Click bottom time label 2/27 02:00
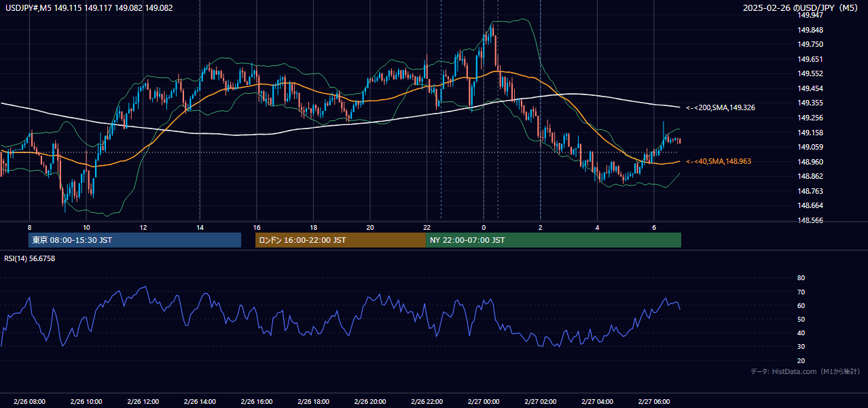Image resolution: width=868 pixels, height=408 pixels. click(x=540, y=402)
